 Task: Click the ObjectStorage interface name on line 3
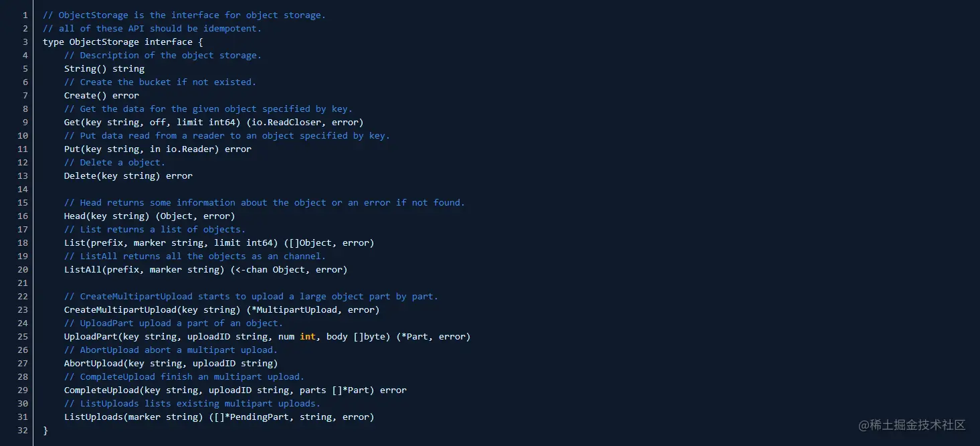click(104, 42)
